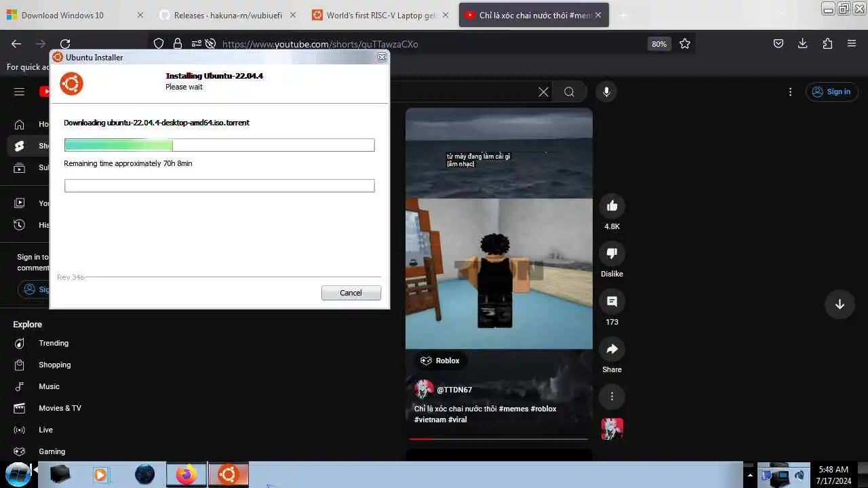Click the ISO torrent download progress bar
This screenshot has height=488, width=868.
click(219, 145)
